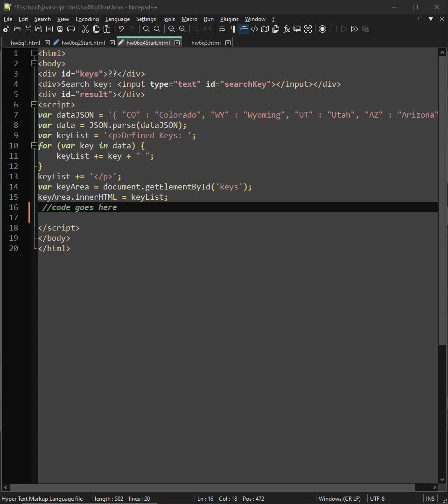The image size is (448, 504).
Task: Open the Find dialog via the magnifier icon
Action: coord(146,29)
